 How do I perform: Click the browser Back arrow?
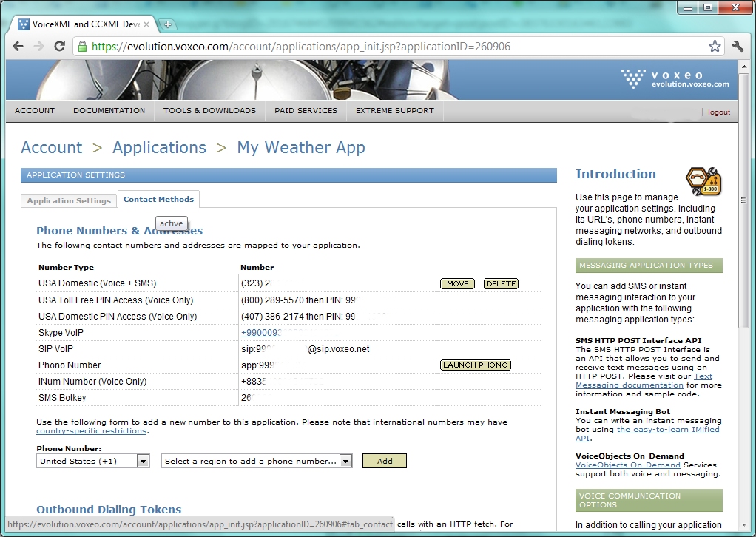(x=18, y=47)
